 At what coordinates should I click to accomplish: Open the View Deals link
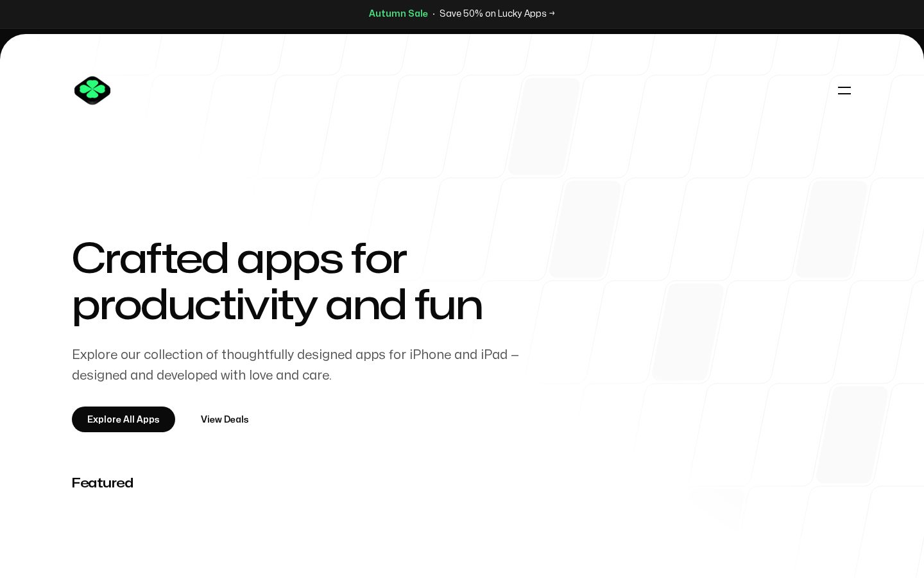tap(225, 419)
